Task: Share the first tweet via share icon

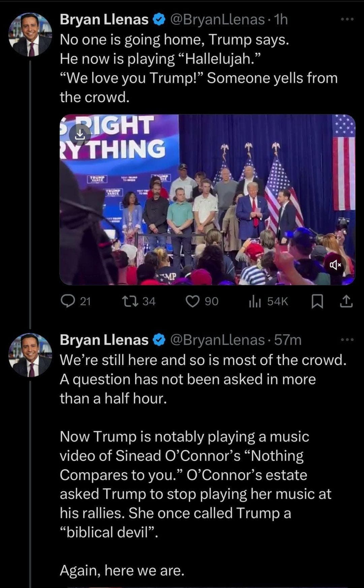Action: 346,301
